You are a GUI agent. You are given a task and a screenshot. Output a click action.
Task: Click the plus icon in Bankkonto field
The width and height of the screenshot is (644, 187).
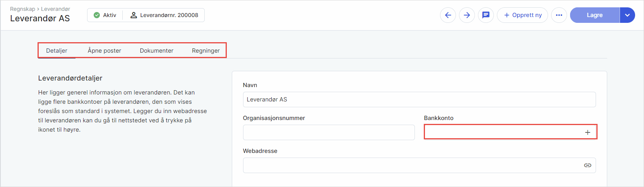587,132
